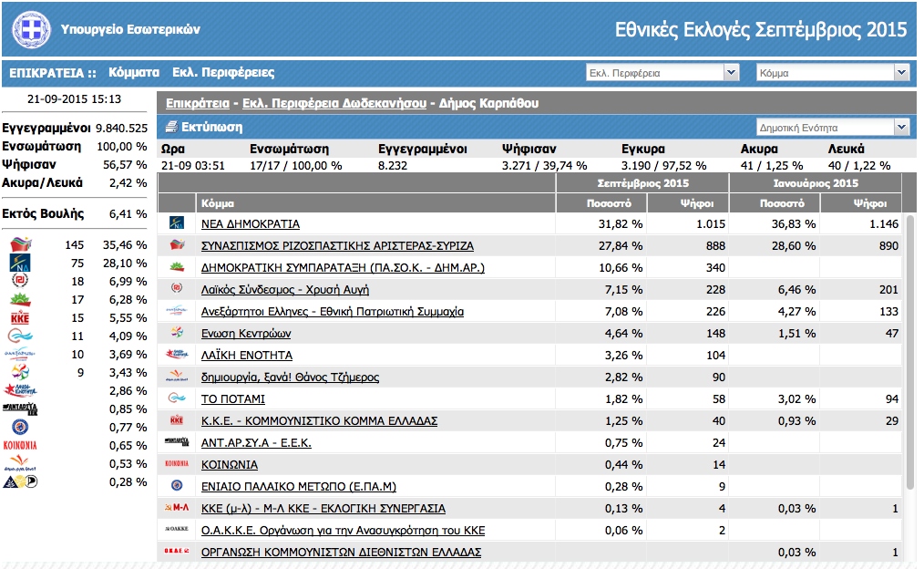Open the Ένωση Κεντρώων party link
This screenshot has height=569, width=924.
click(x=246, y=333)
